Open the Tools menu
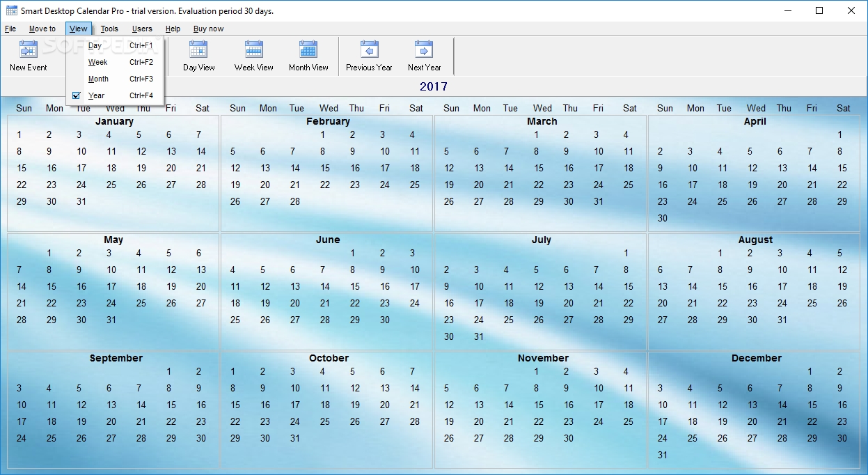The width and height of the screenshot is (868, 475). click(109, 29)
